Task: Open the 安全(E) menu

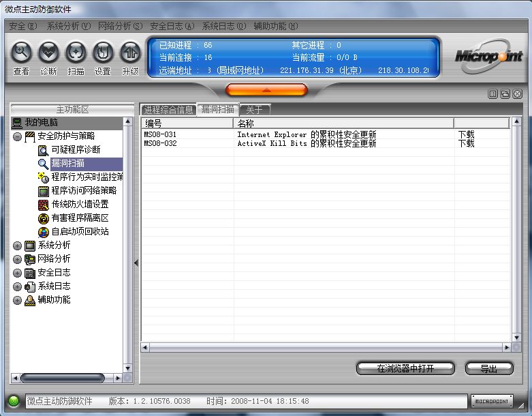Action: (x=22, y=26)
